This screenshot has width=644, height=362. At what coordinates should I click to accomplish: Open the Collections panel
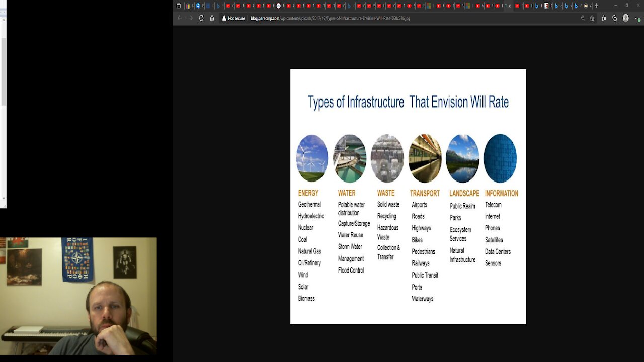pos(614,18)
